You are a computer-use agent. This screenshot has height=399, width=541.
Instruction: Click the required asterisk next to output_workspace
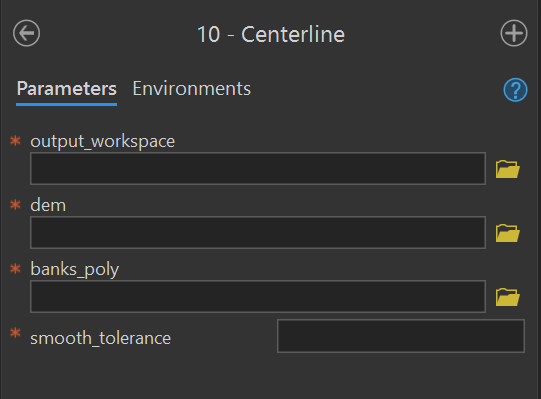[x=16, y=141]
